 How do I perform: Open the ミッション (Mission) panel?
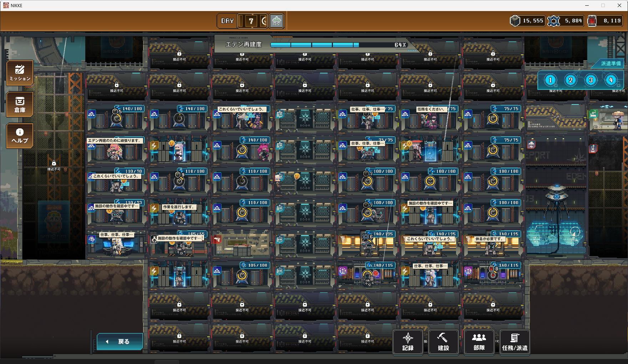point(20,73)
